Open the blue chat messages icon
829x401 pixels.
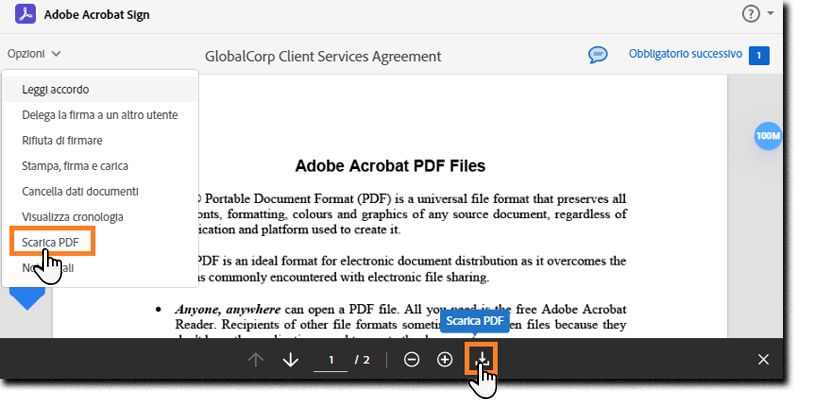597,54
